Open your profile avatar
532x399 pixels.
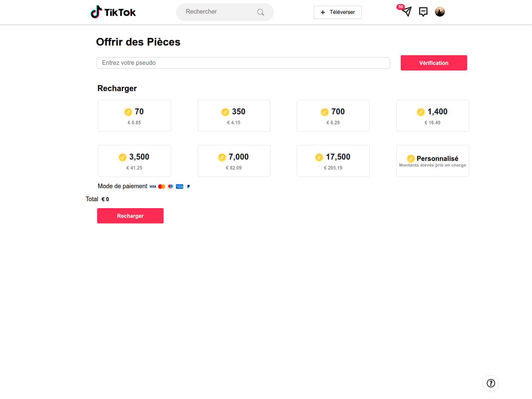tap(440, 12)
